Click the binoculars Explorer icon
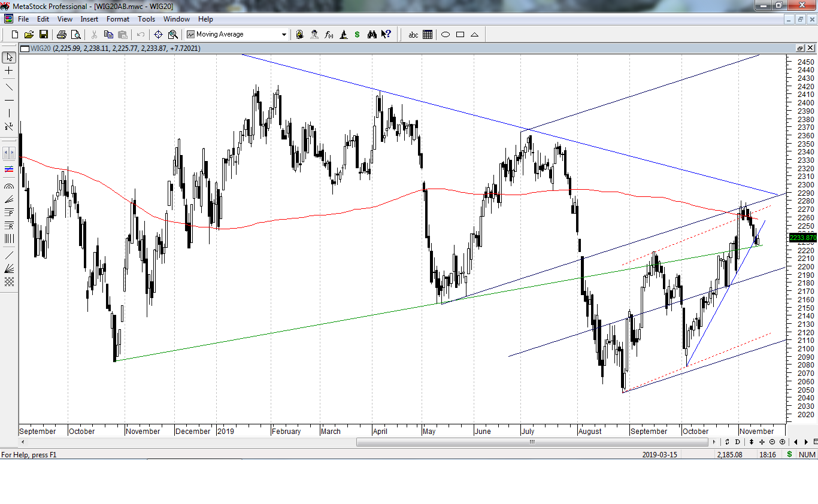818x504 pixels. [372, 35]
